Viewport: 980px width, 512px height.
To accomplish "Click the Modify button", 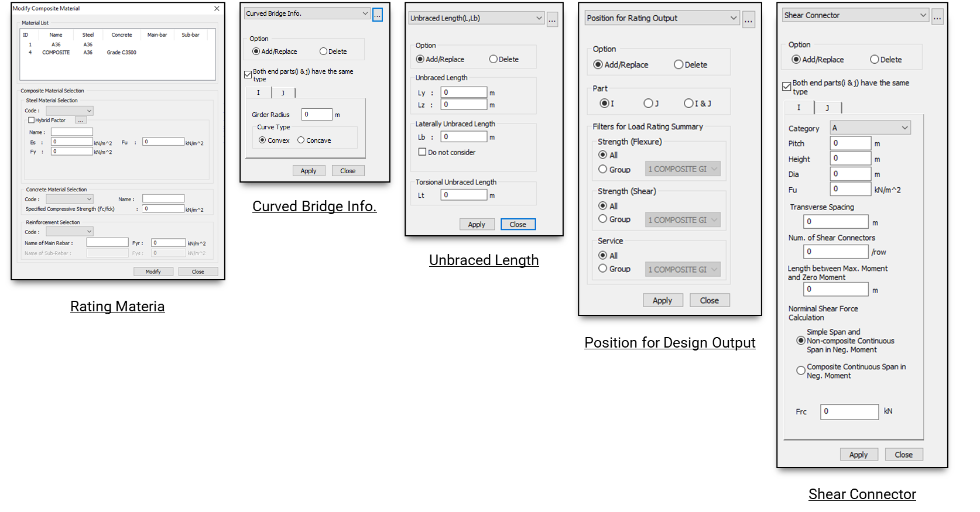I will 153,272.
